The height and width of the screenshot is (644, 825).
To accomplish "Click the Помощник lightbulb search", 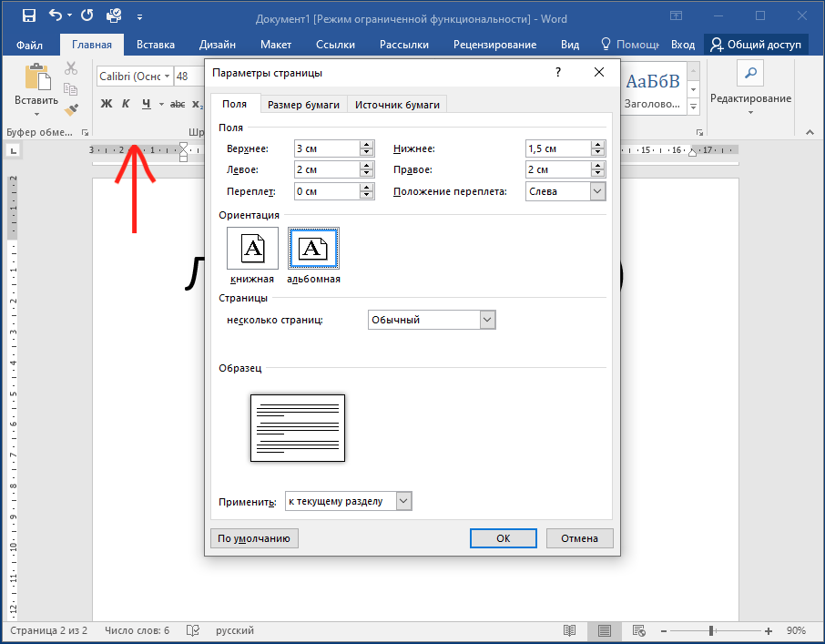I will (629, 45).
